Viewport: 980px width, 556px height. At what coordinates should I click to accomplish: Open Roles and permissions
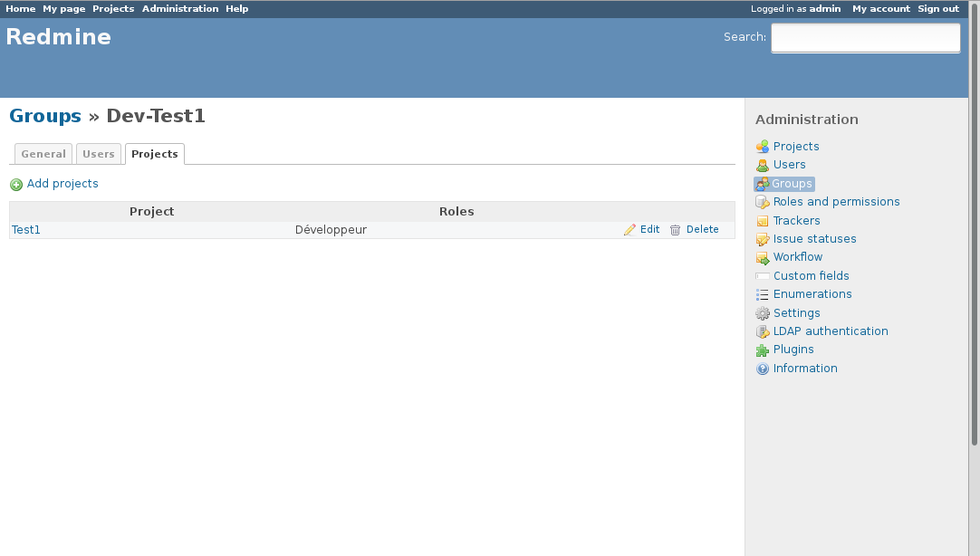tap(836, 202)
